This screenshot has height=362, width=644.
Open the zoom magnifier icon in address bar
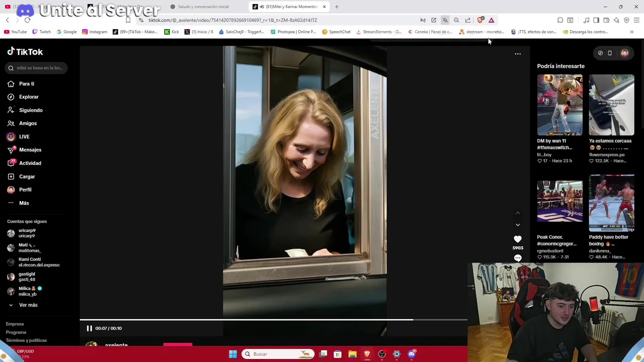pos(456,20)
